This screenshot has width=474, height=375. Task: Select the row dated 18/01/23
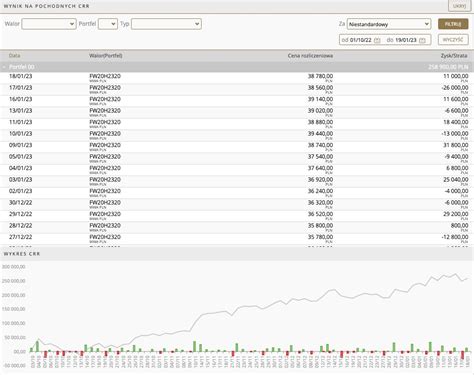237,78
